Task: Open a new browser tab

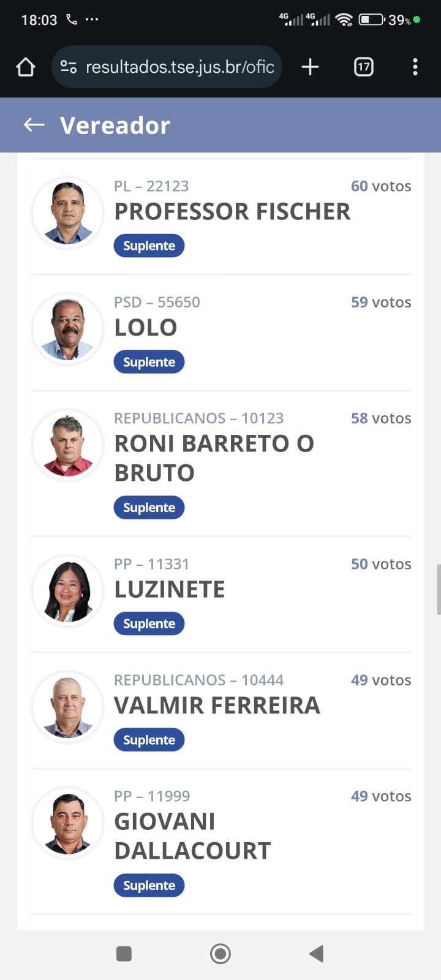Action: (311, 67)
